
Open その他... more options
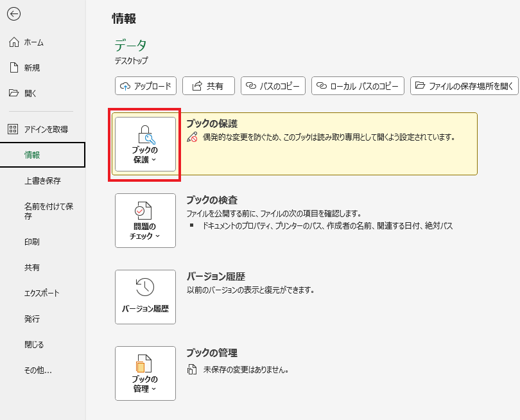pos(38,371)
